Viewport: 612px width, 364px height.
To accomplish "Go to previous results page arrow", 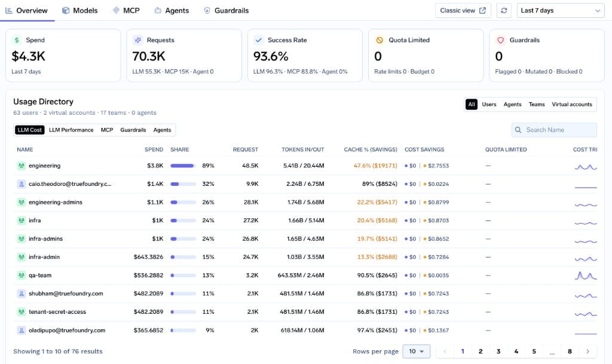I will point(445,351).
